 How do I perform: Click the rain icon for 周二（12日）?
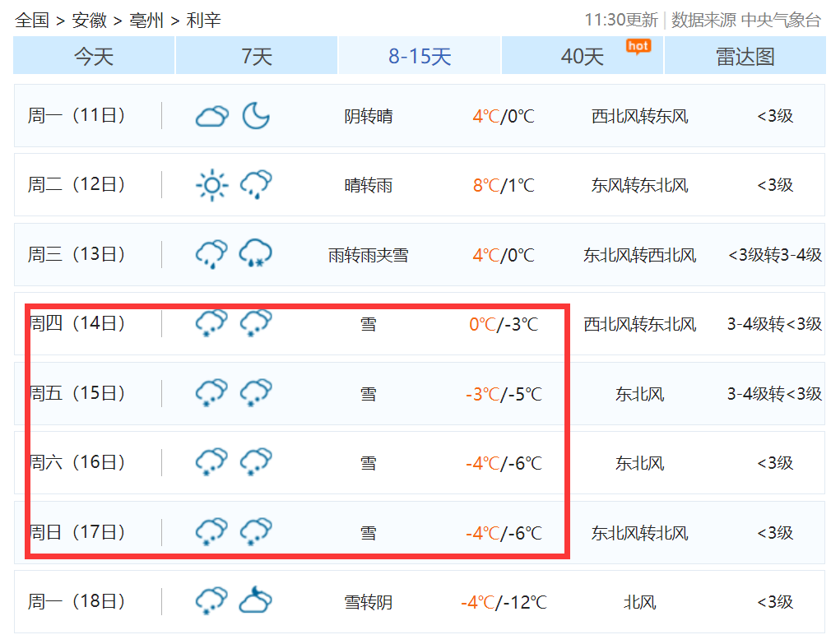coord(256,185)
